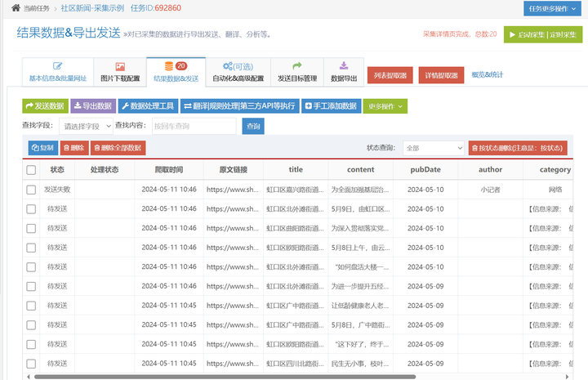
Task: Click the pubDate column header
Action: pyautogui.click(x=425, y=169)
